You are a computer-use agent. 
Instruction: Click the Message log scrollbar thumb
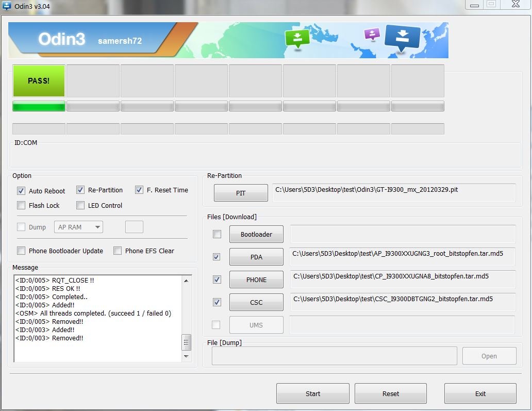[x=186, y=342]
